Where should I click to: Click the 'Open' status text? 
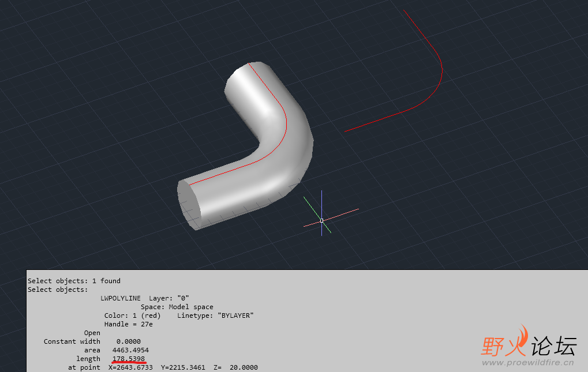[x=92, y=333]
